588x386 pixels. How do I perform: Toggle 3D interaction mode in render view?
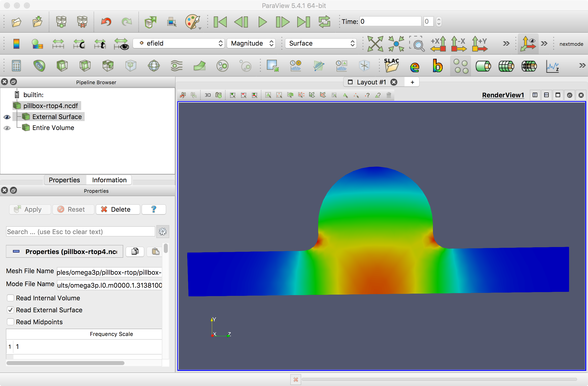208,95
